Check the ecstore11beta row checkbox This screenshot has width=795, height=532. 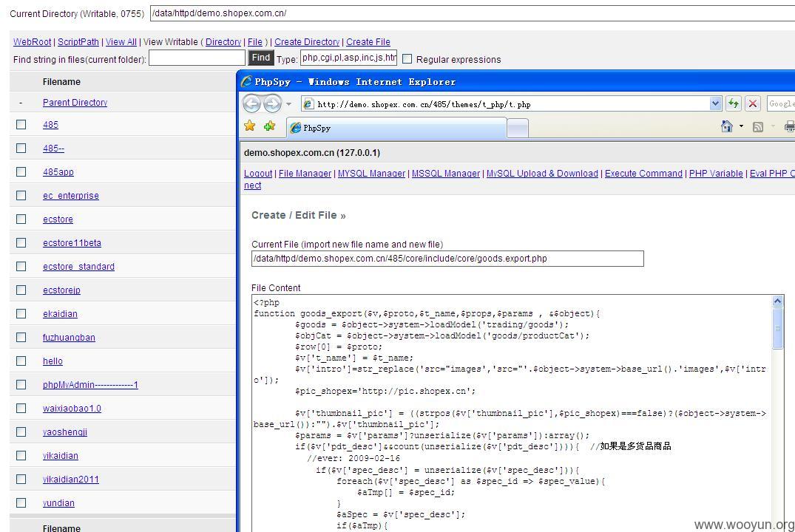tap(21, 242)
